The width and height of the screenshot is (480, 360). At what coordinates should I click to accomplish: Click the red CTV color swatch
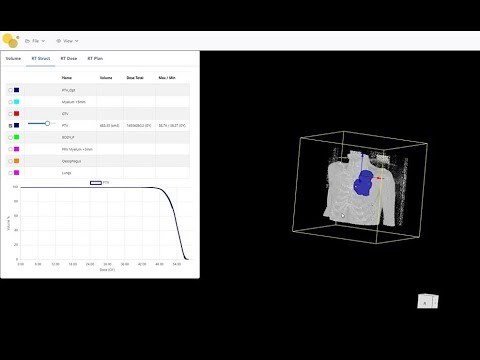[x=17, y=114]
